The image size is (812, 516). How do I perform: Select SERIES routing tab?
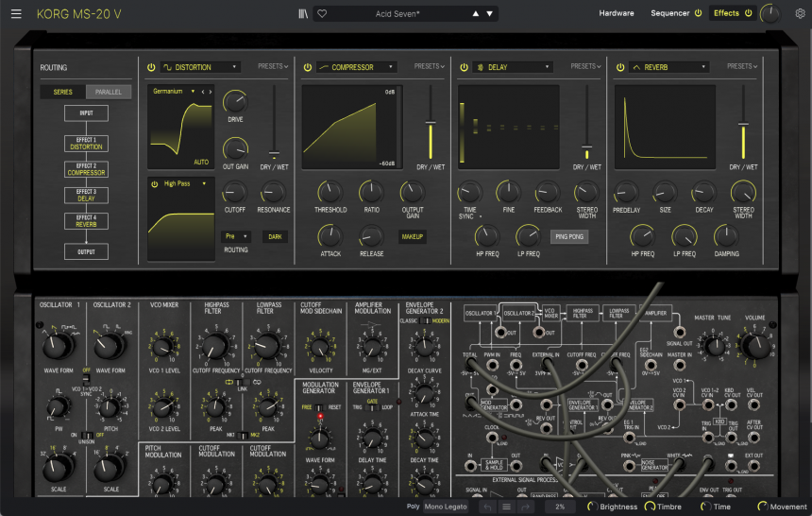(x=63, y=92)
